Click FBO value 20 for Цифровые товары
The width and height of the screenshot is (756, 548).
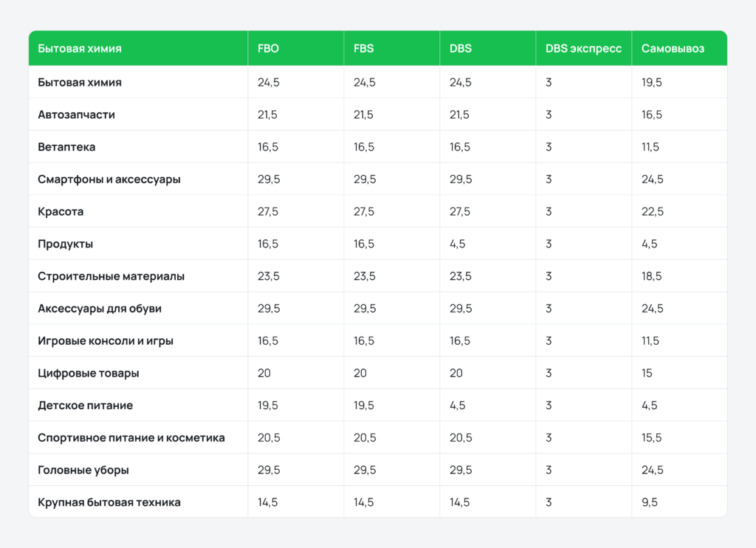point(264,373)
